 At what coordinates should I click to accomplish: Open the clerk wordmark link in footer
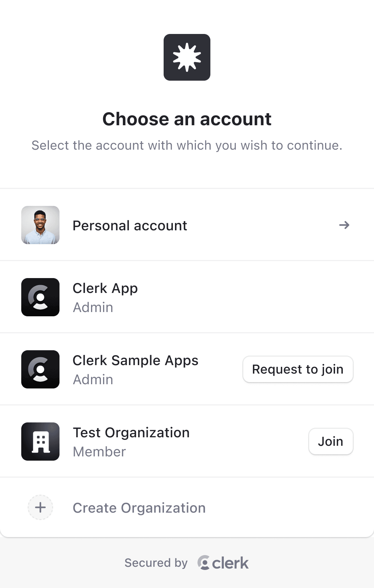click(230, 563)
